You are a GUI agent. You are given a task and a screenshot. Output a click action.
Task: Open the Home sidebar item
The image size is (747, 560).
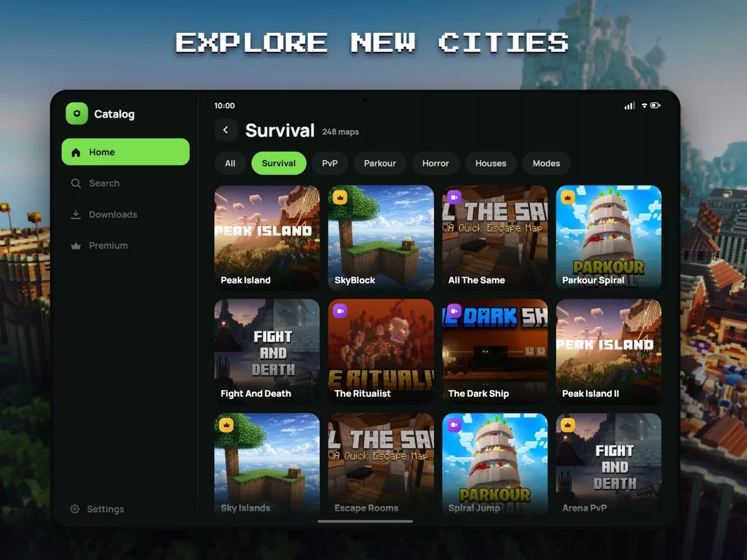point(125,152)
